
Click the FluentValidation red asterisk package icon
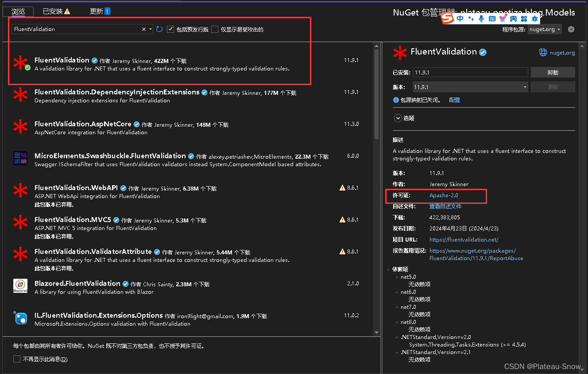tap(21, 63)
